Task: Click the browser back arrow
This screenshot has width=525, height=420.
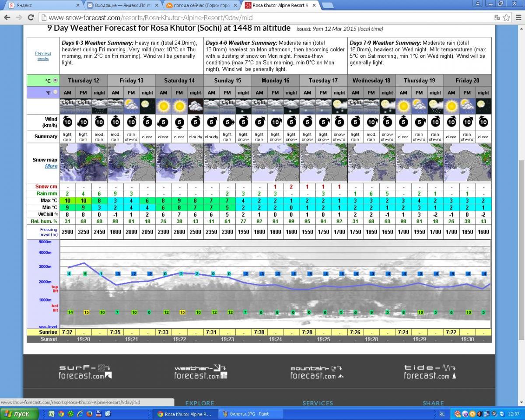Action: tap(7, 17)
